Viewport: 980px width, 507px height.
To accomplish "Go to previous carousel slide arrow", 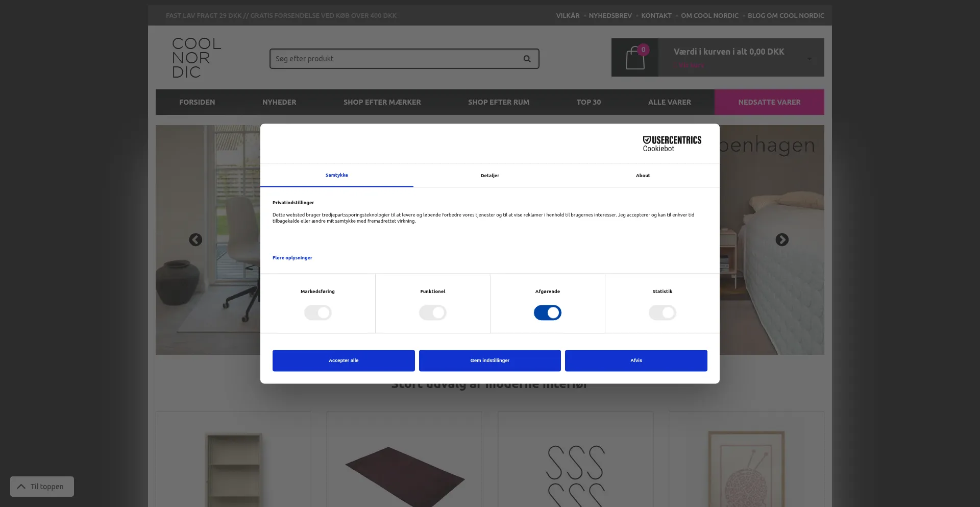I will point(195,240).
